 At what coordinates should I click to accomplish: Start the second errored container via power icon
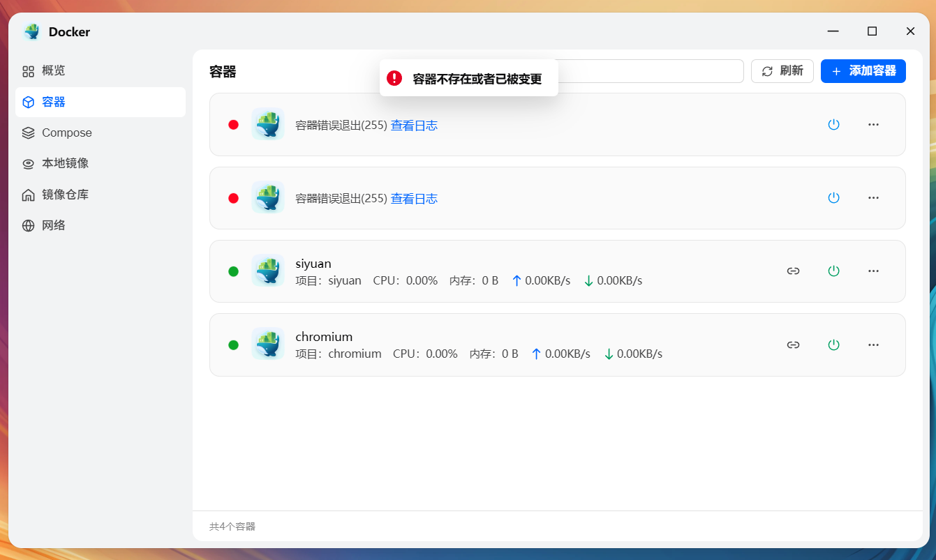click(833, 198)
